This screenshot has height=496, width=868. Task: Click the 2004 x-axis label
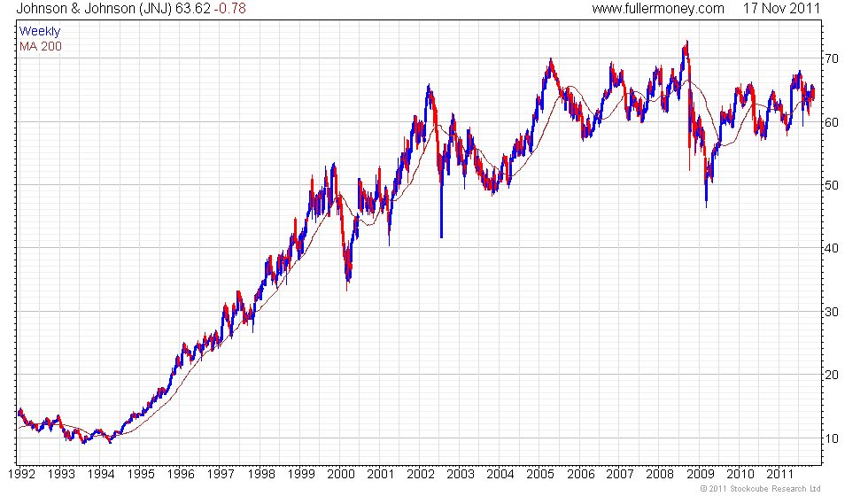[500, 474]
